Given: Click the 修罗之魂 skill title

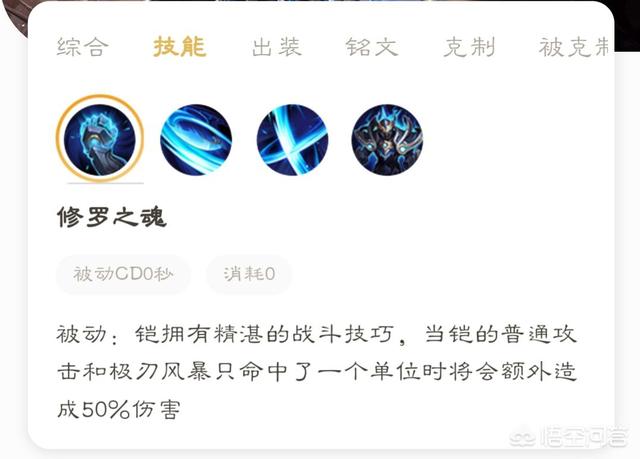Looking at the screenshot, I should click(112, 217).
